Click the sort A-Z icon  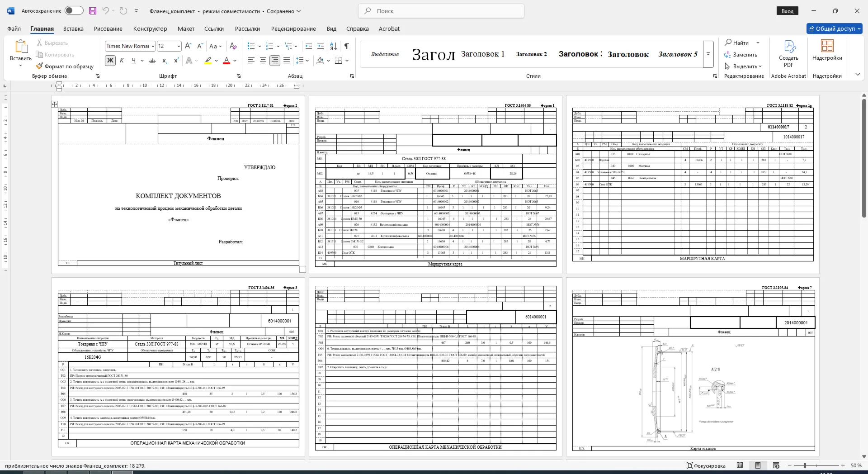334,46
